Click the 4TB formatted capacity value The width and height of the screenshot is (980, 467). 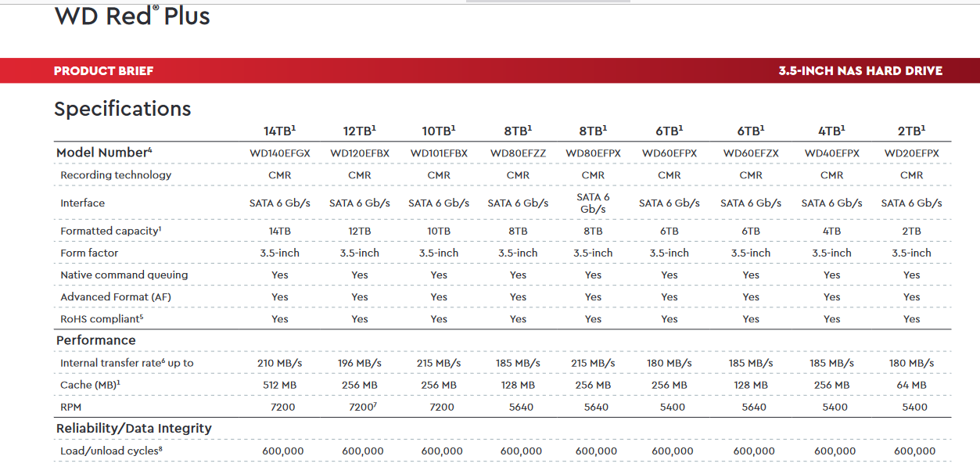[x=831, y=232]
